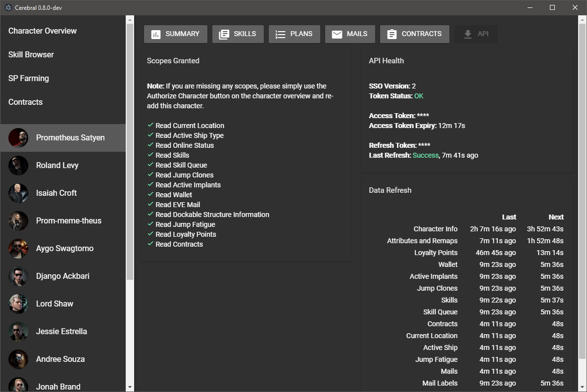Click Jessie Estrella's portrait
587x392 pixels.
click(18, 331)
